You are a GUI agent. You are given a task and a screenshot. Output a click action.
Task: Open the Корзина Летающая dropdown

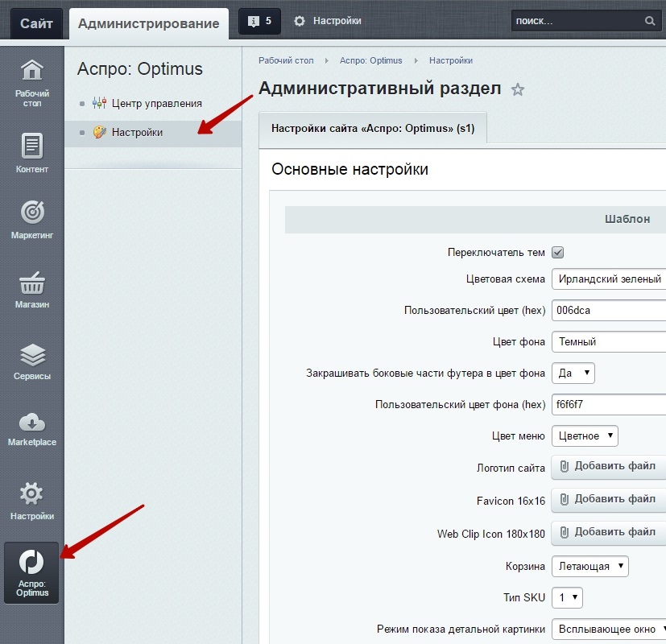pyautogui.click(x=590, y=566)
